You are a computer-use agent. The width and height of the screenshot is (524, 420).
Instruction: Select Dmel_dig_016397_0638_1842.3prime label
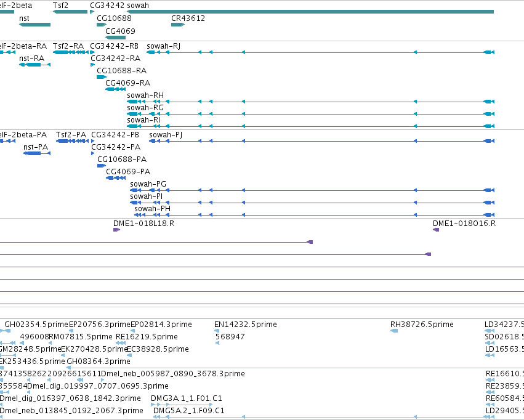point(70,398)
